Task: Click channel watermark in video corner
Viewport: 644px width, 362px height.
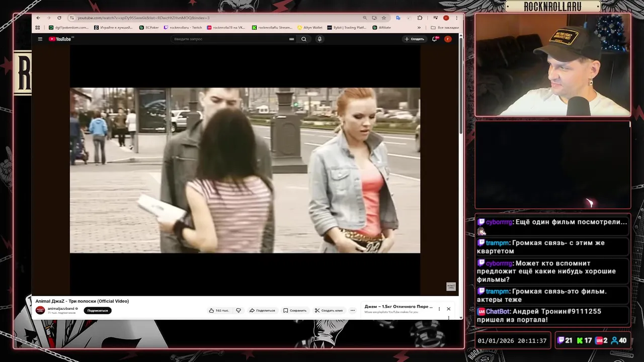Action: click(451, 287)
